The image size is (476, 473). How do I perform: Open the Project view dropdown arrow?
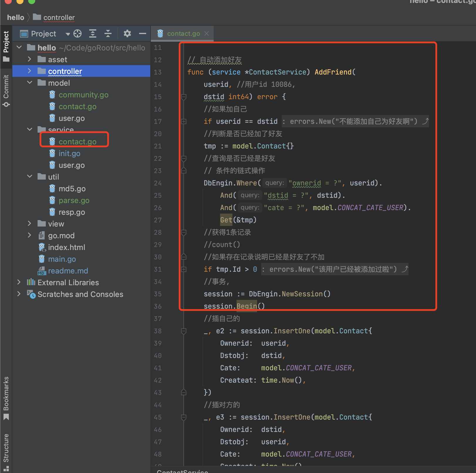pyautogui.click(x=68, y=34)
